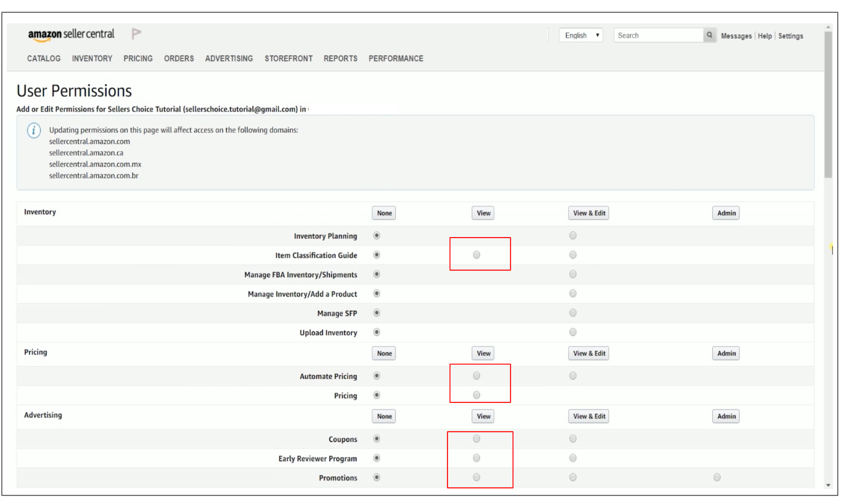The image size is (842, 504).
Task: Click the Inventory section View & Edit button
Action: [x=589, y=213]
